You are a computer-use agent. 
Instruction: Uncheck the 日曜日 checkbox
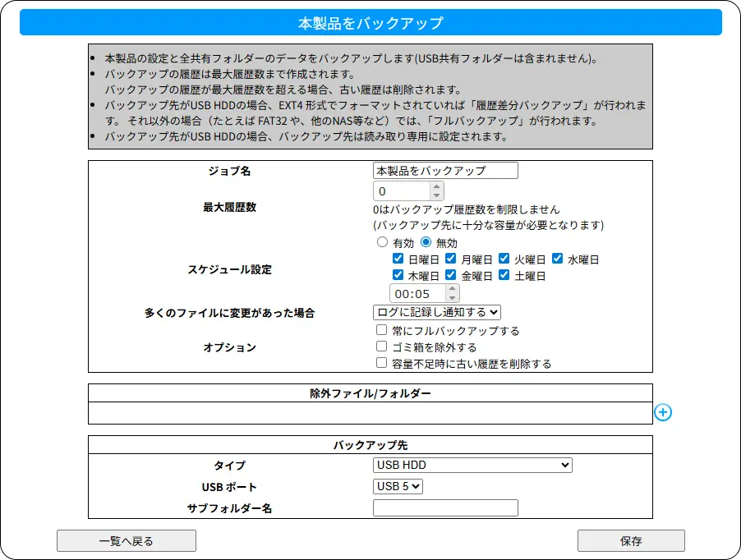[x=398, y=259]
